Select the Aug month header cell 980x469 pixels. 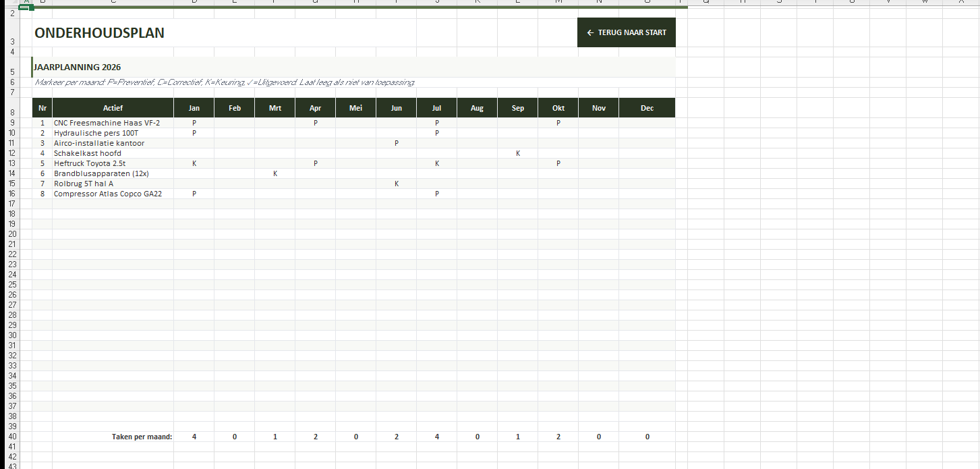point(477,108)
